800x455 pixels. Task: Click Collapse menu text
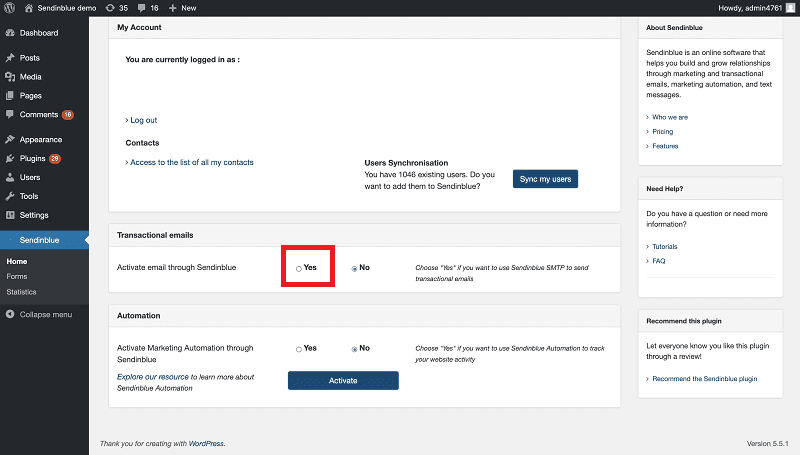coord(45,315)
